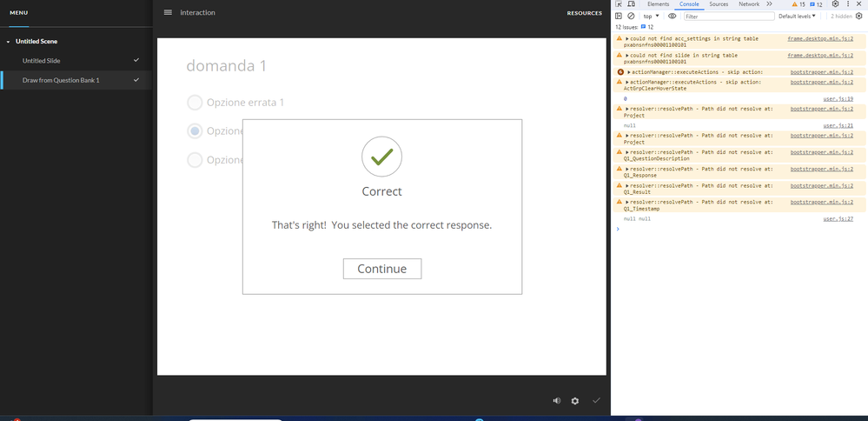Expand the Q1_Timestamp resolvePath warning
This screenshot has height=421, width=868.
click(x=627, y=202)
